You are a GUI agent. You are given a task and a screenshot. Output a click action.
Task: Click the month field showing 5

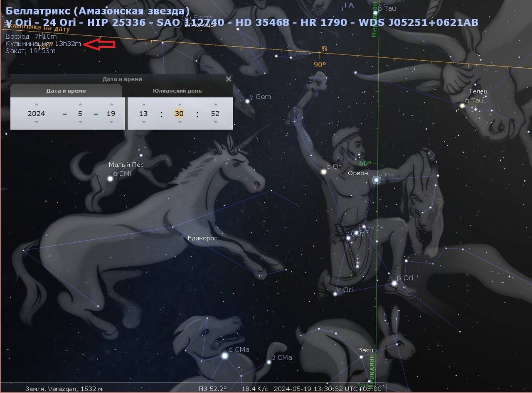(80, 113)
